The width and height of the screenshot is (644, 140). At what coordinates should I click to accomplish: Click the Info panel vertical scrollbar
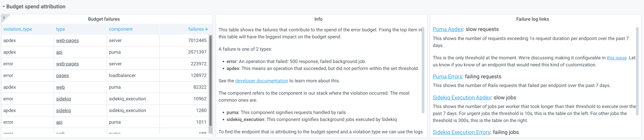click(x=423, y=70)
